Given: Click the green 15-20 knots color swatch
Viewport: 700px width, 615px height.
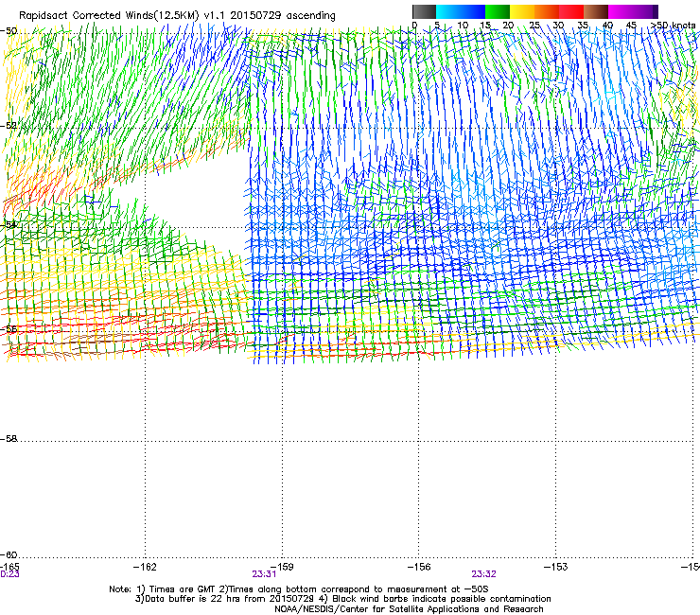Looking at the screenshot, I should tap(498, 11).
